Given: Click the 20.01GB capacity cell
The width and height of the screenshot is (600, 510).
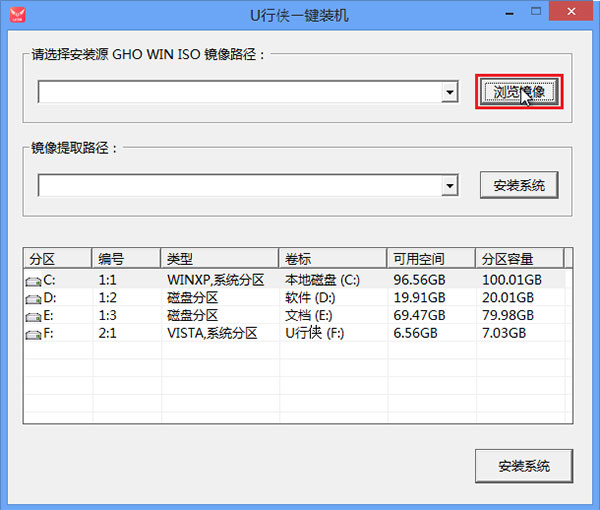Looking at the screenshot, I should point(508,298).
